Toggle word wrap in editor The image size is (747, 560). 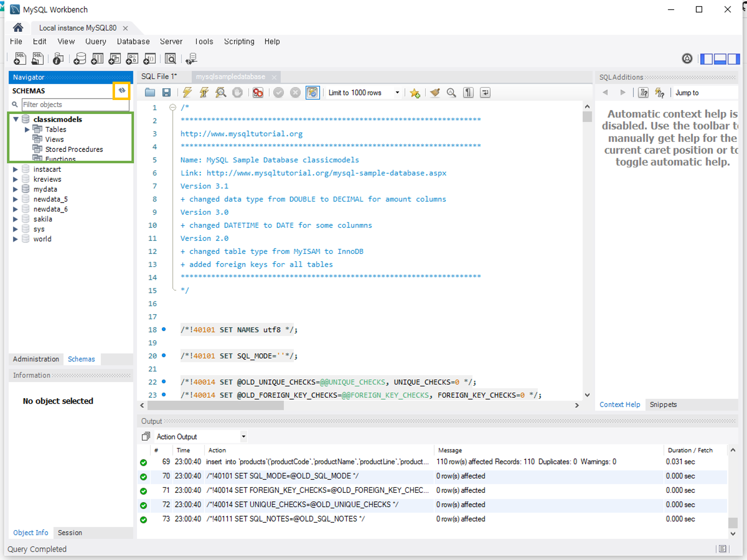pyautogui.click(x=486, y=93)
